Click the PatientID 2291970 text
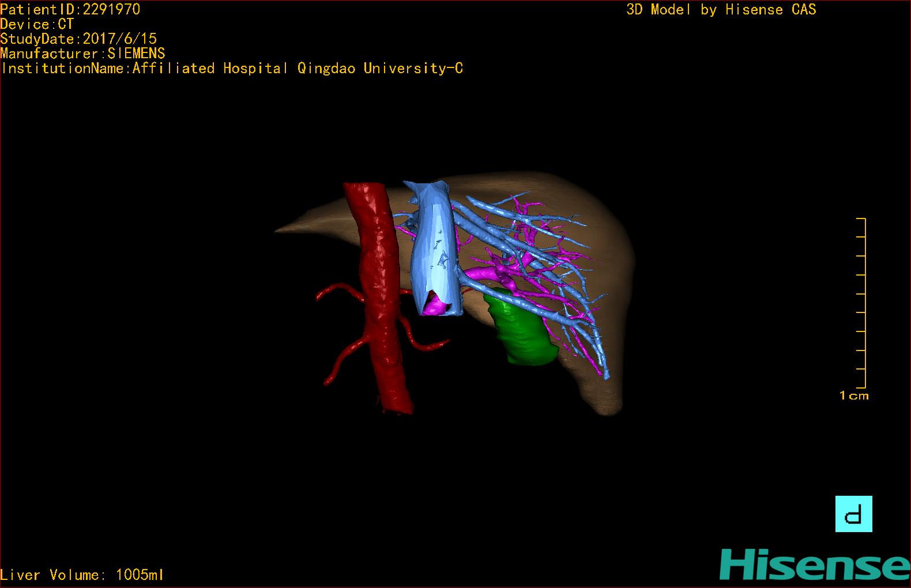 [70, 9]
